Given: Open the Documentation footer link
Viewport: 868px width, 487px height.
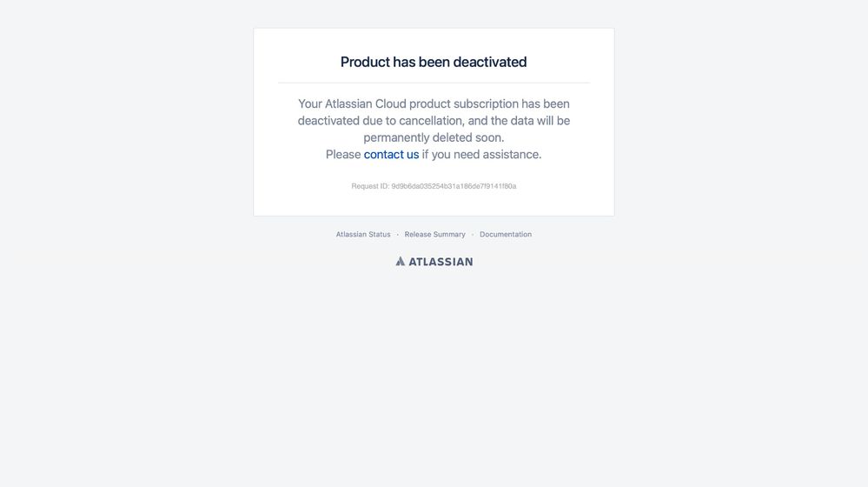Looking at the screenshot, I should (x=506, y=234).
